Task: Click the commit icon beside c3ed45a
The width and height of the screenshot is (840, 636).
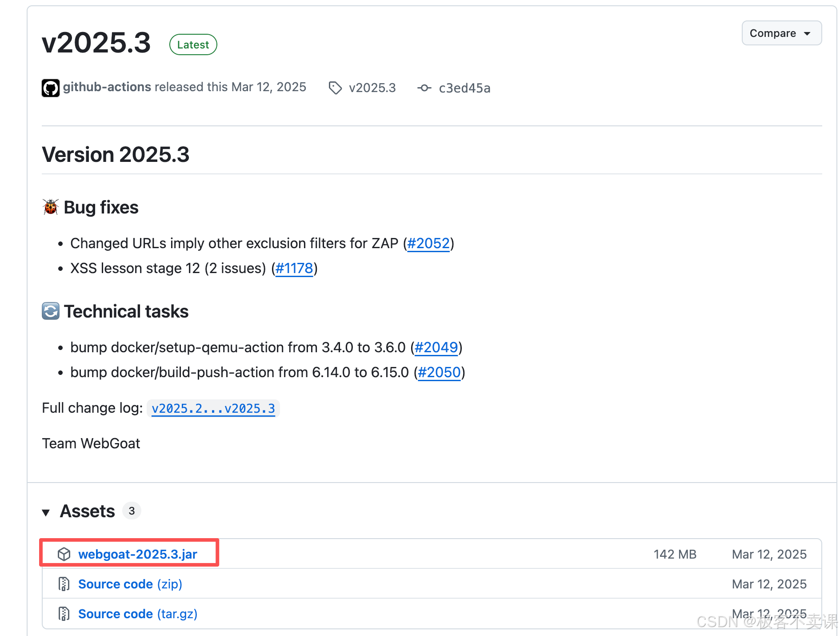Action: pyautogui.click(x=424, y=88)
